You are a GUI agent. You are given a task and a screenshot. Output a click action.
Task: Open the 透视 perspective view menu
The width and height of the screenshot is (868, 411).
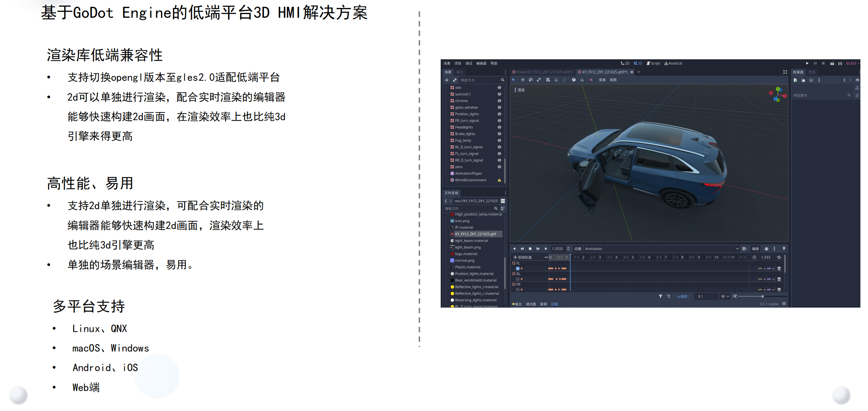[x=519, y=90]
